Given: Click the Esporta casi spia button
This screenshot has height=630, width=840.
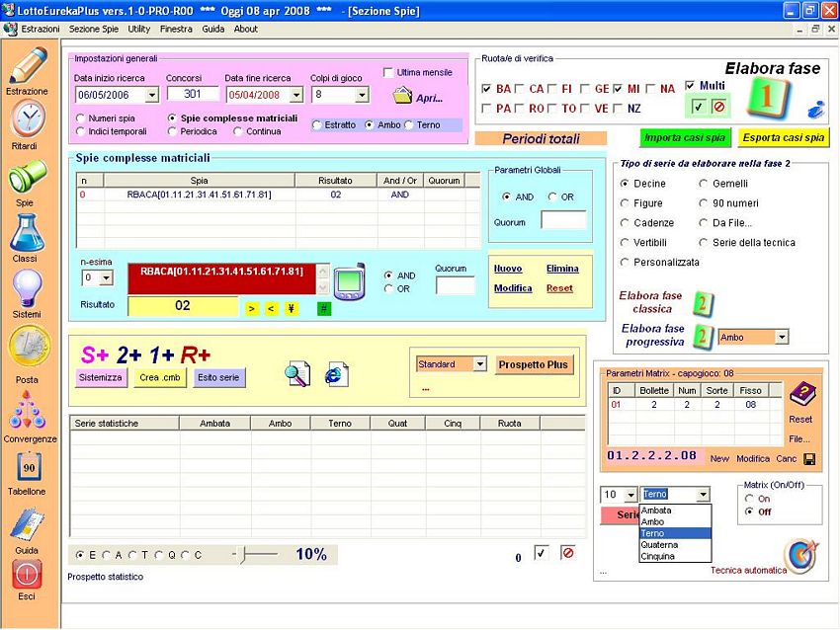Looking at the screenshot, I should 784,137.
